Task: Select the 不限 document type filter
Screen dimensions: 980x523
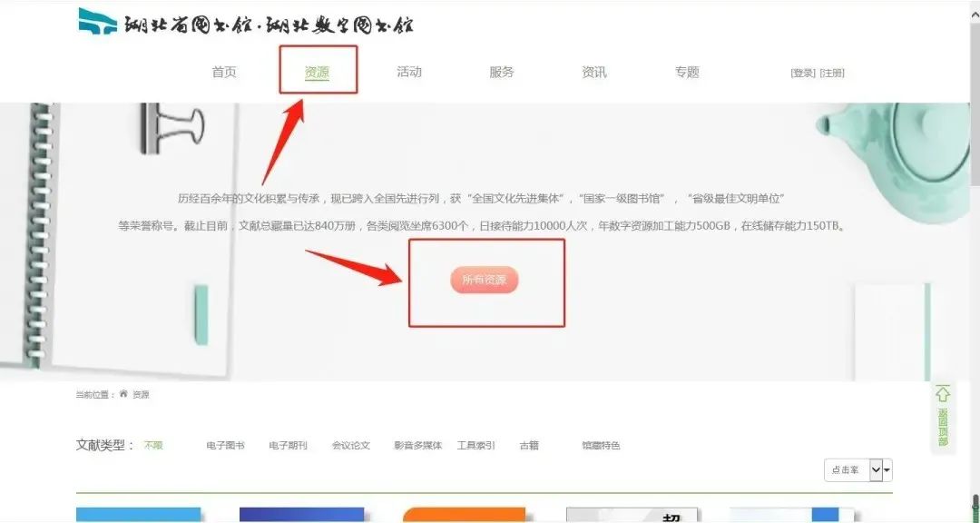Action: pyautogui.click(x=153, y=446)
